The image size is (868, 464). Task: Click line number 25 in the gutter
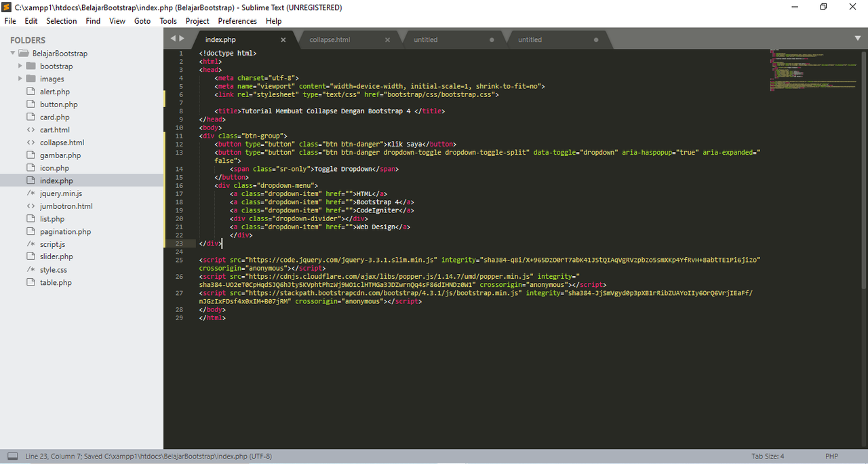point(179,260)
